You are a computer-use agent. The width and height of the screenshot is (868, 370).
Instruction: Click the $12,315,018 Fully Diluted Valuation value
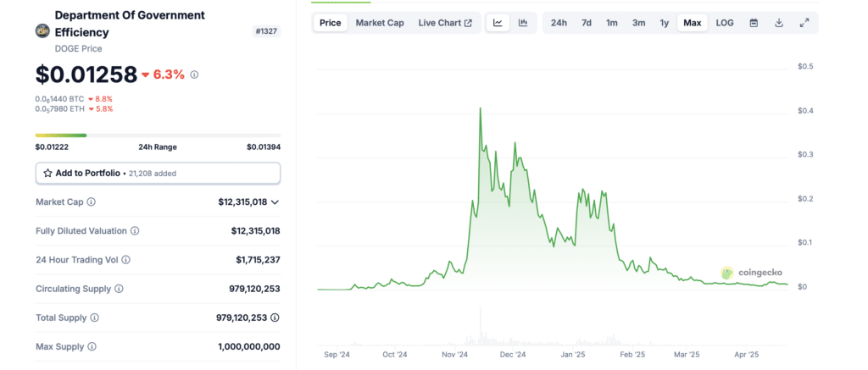(255, 230)
